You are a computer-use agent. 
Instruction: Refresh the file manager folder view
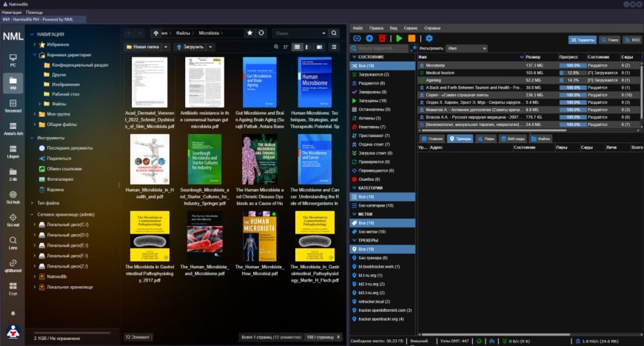(x=261, y=33)
